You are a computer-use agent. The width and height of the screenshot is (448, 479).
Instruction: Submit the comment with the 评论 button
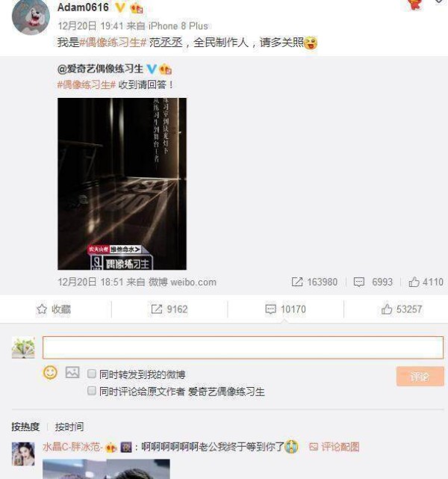420,377
